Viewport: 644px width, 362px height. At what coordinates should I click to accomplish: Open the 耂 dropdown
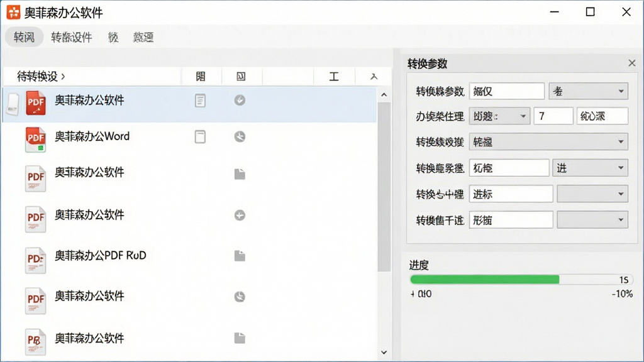click(588, 91)
